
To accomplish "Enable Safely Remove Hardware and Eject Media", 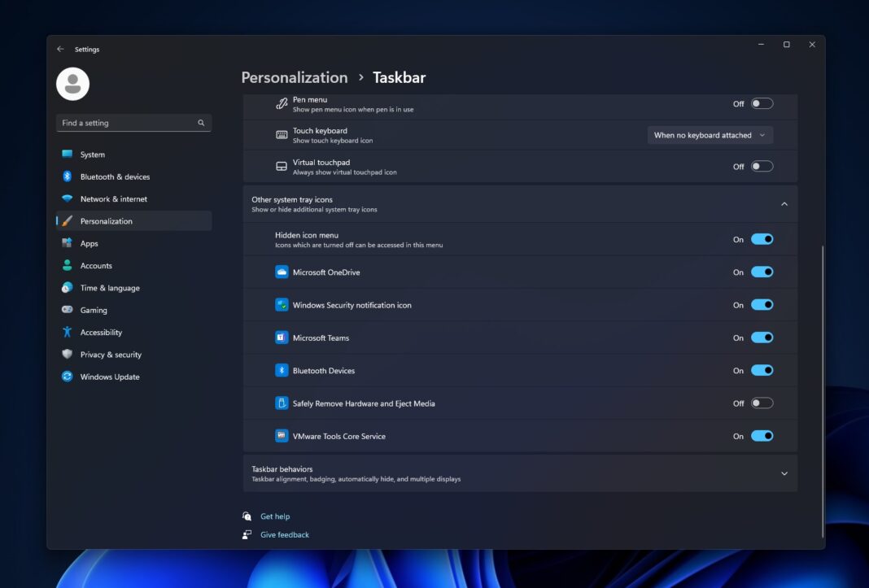I will [x=762, y=403].
